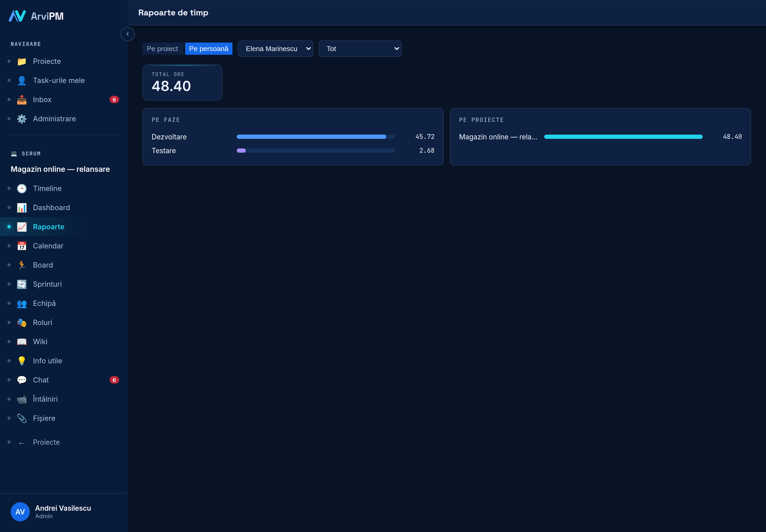Open the Info utile lightbulb icon
766x532 pixels.
pyautogui.click(x=22, y=361)
